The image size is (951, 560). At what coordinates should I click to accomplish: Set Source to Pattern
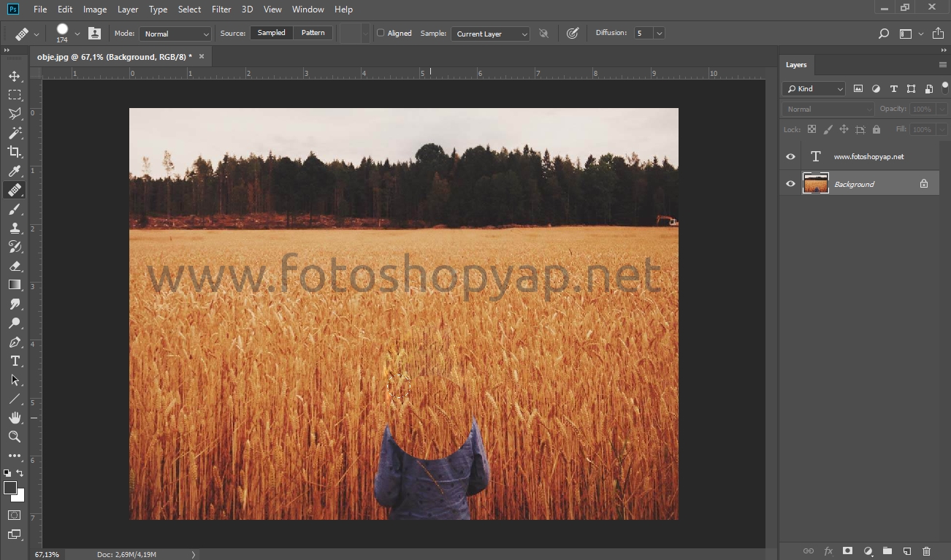click(x=313, y=33)
